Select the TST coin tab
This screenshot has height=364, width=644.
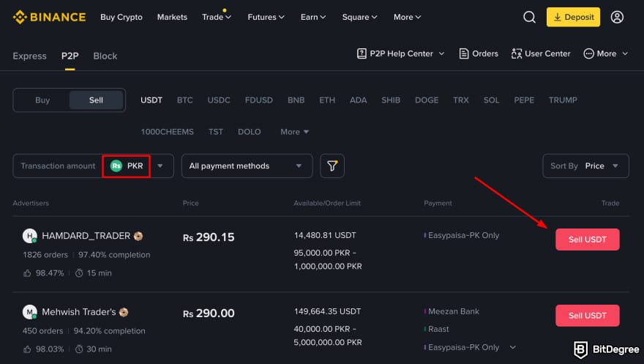[x=216, y=132]
